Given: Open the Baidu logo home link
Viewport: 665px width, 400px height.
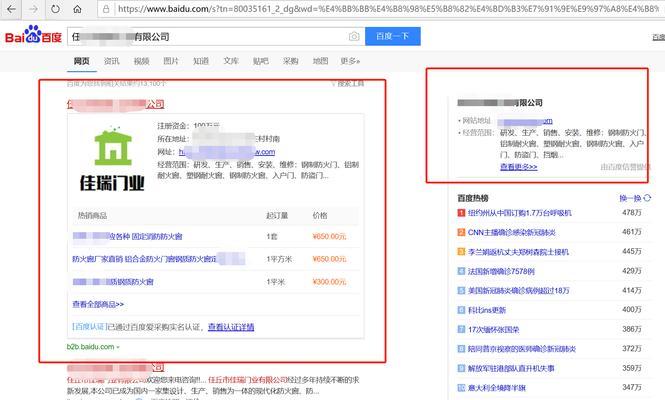Looking at the screenshot, I should coord(33,35).
